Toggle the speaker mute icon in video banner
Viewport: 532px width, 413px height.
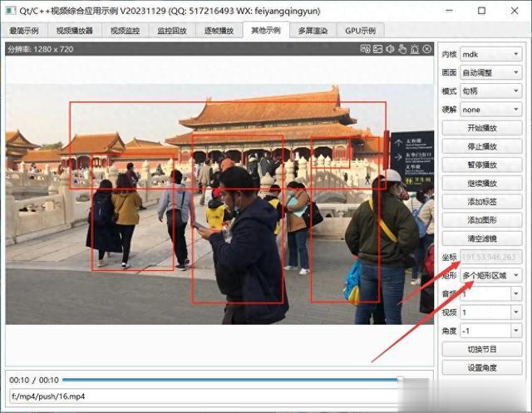coord(390,49)
